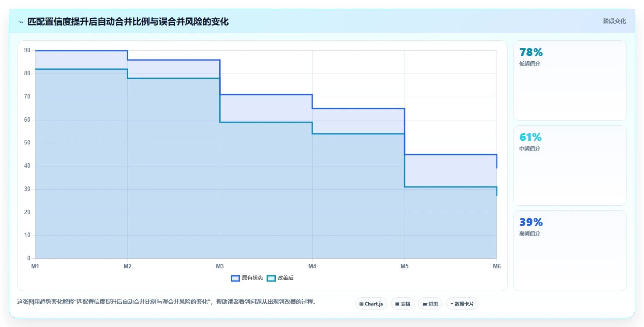Click the 70 value on the y-axis

click(x=27, y=97)
